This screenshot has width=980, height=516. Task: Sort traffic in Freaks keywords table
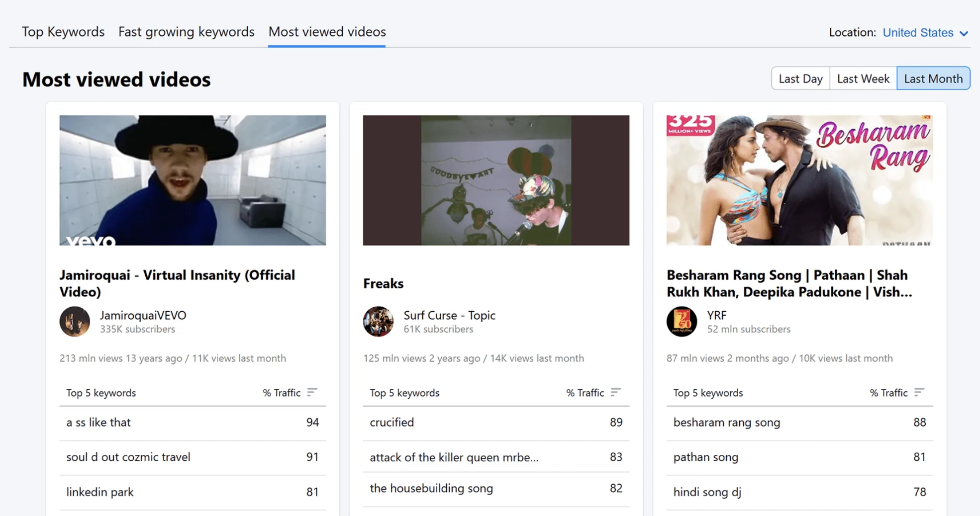pos(615,392)
